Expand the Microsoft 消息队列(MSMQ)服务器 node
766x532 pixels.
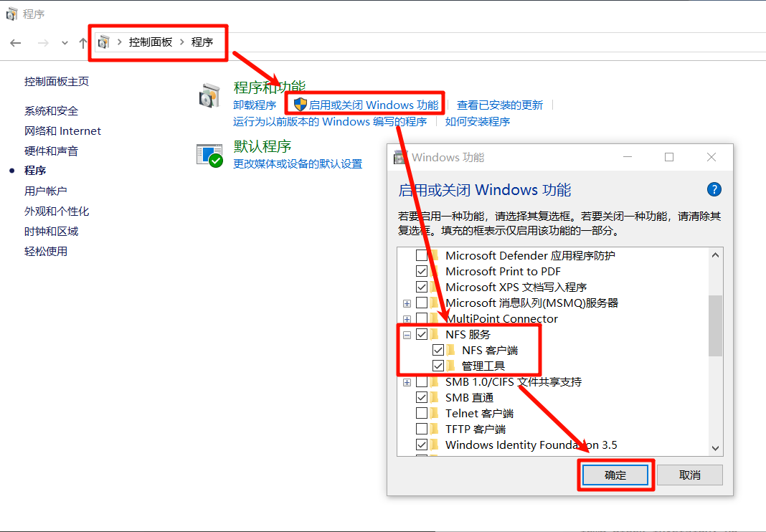(x=407, y=303)
